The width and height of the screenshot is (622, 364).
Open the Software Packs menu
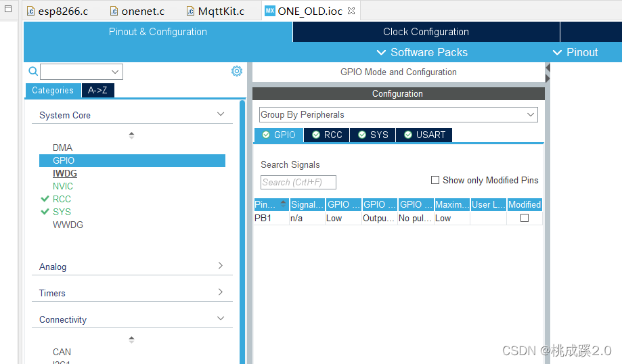pos(422,52)
